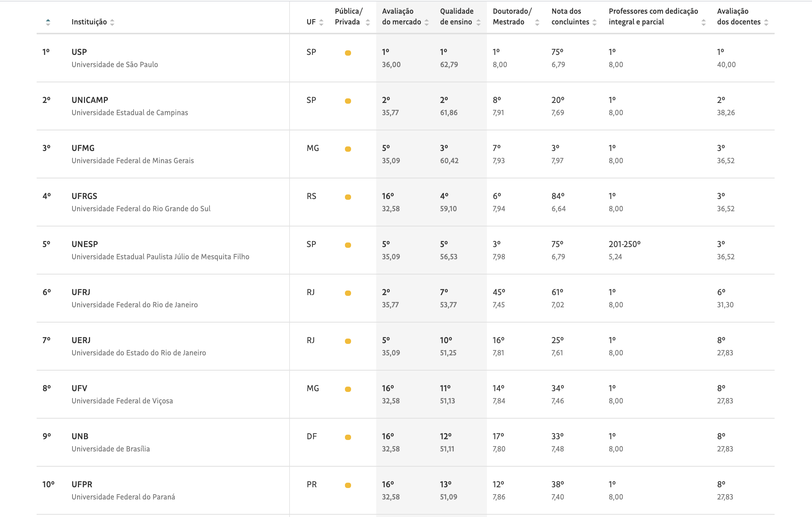
Task: Sort by Doutorado/Mestrado arrows
Action: coord(537,22)
